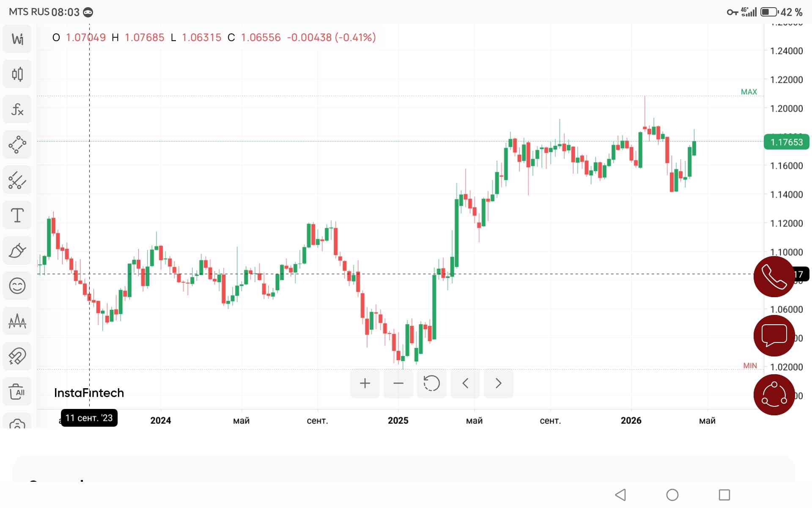Click the InstaFintech logo
This screenshot has height=508, width=812.
pyautogui.click(x=88, y=393)
